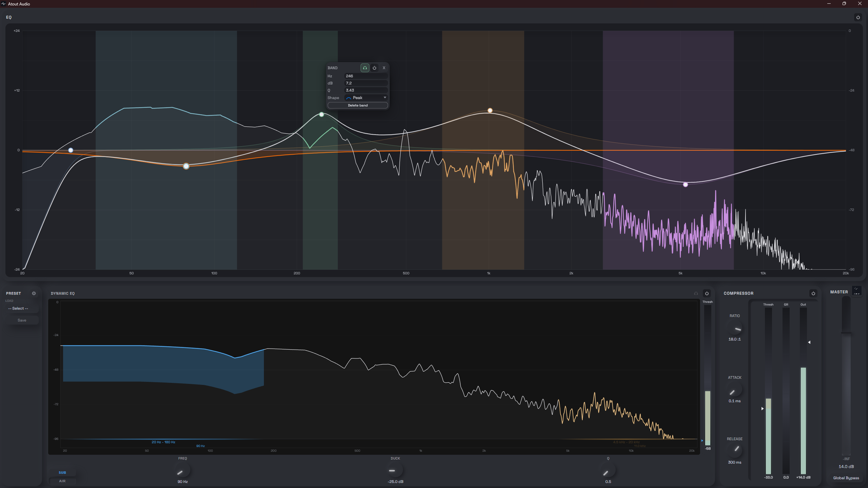
Task: Click the Master section logo icon
Action: tap(857, 291)
